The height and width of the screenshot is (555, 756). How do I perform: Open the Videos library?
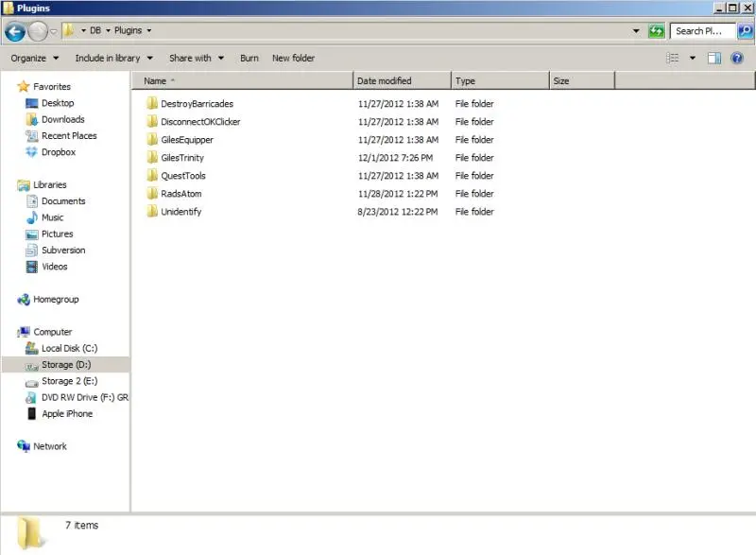coord(54,268)
